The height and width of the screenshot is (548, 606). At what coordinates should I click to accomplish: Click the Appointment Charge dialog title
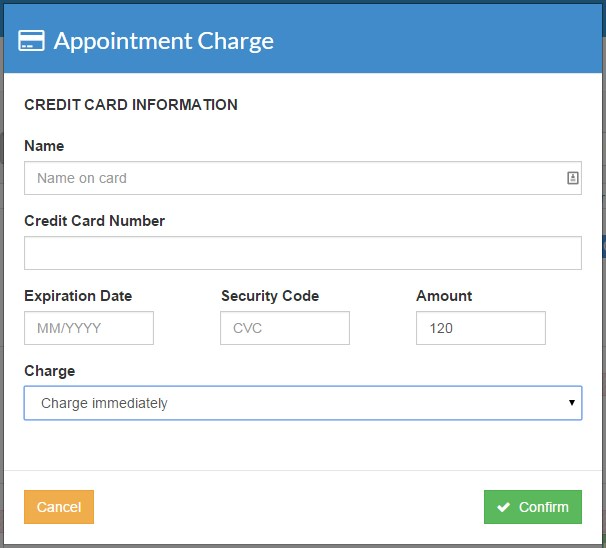pos(163,41)
